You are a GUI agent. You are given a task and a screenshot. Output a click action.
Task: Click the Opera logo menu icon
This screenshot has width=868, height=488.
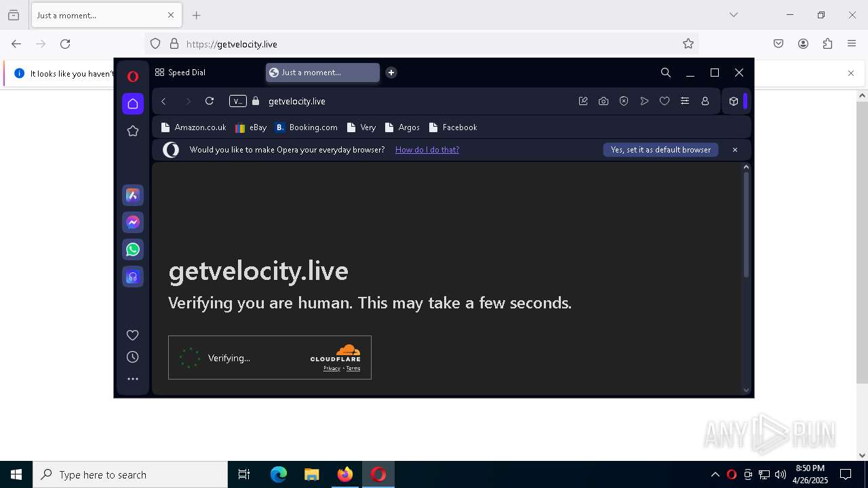133,77
